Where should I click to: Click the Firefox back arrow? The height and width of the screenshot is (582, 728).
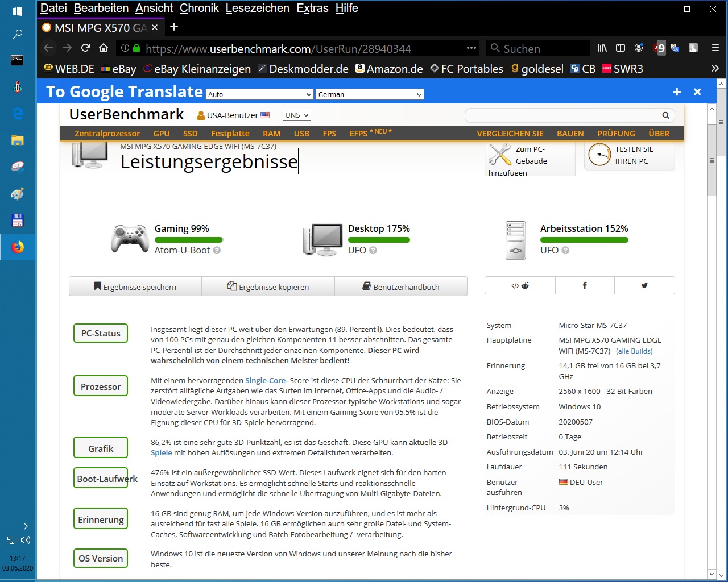(48, 48)
